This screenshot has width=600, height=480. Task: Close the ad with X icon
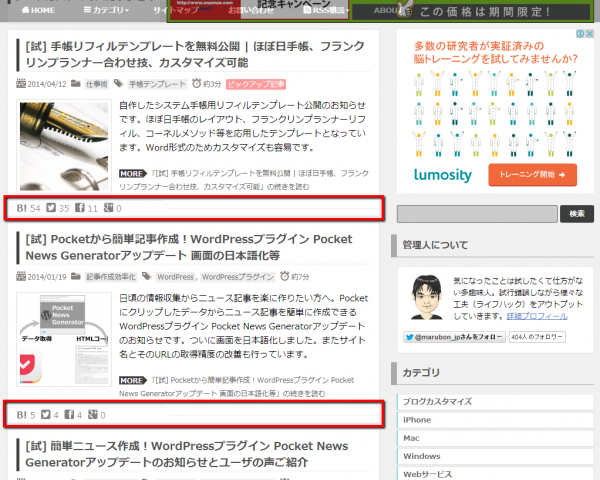590,34
